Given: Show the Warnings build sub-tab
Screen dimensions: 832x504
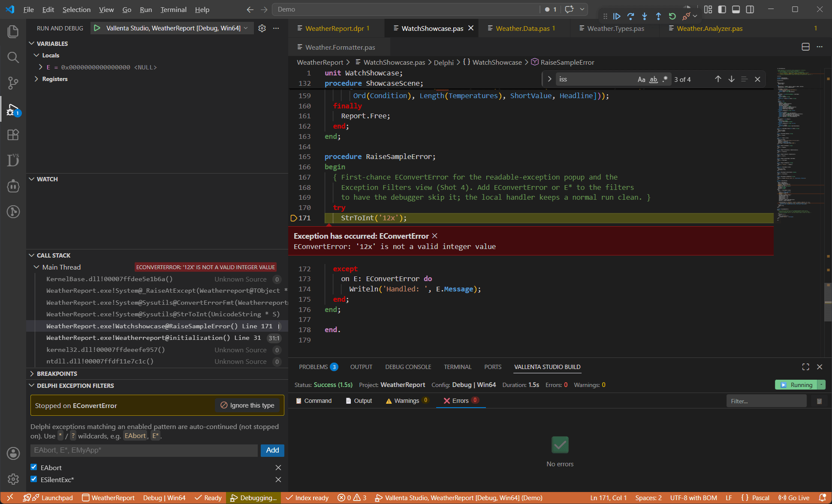Looking at the screenshot, I should pyautogui.click(x=407, y=401).
